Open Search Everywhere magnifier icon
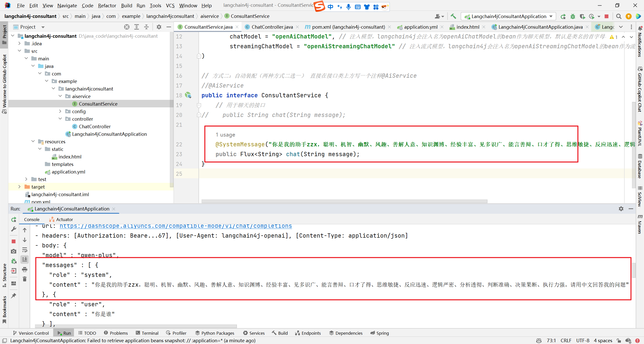644x344 pixels. pyautogui.click(x=619, y=16)
